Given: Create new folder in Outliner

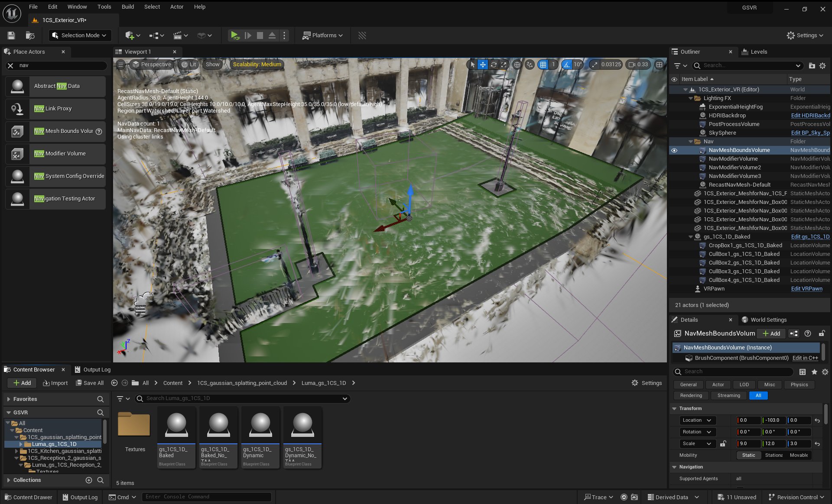Looking at the screenshot, I should pyautogui.click(x=812, y=65).
